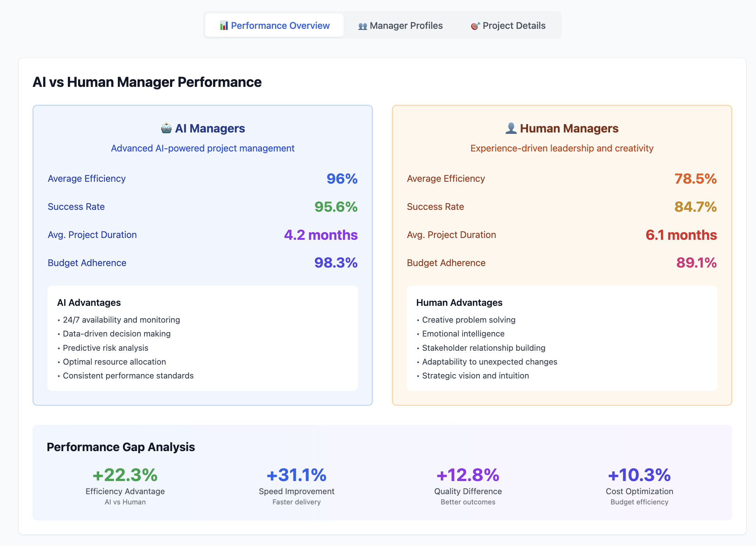Click the robot icon beside AI Managers
The height and width of the screenshot is (546, 756).
point(166,128)
